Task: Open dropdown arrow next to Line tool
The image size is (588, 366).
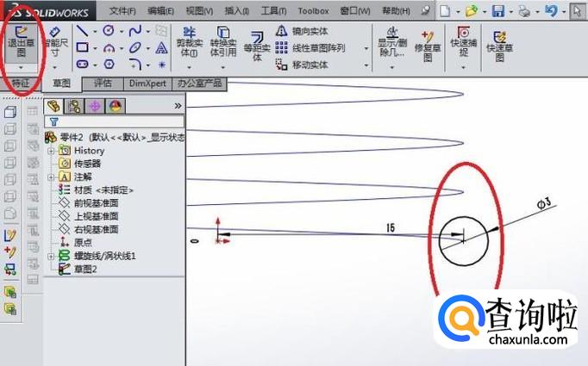Action: 95,31
